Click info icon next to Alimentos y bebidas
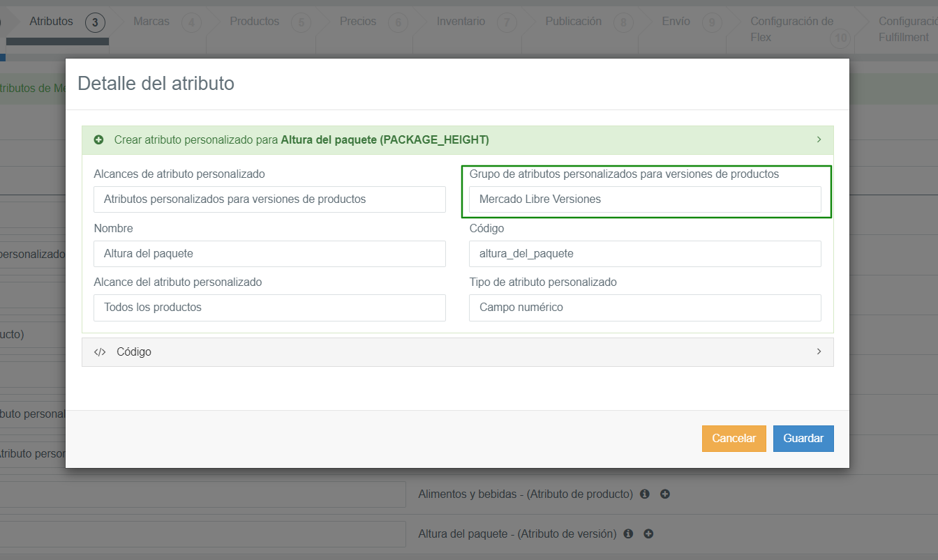938x560 pixels. pos(645,494)
